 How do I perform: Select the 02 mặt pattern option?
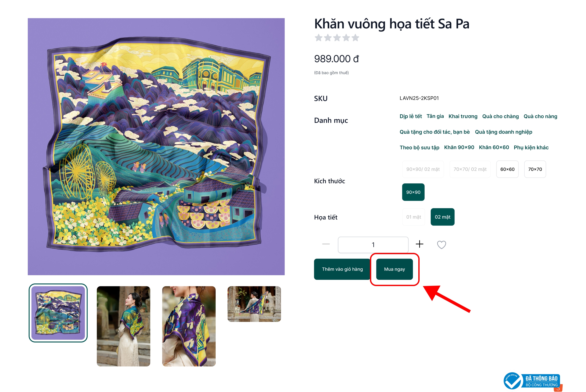pyautogui.click(x=442, y=217)
